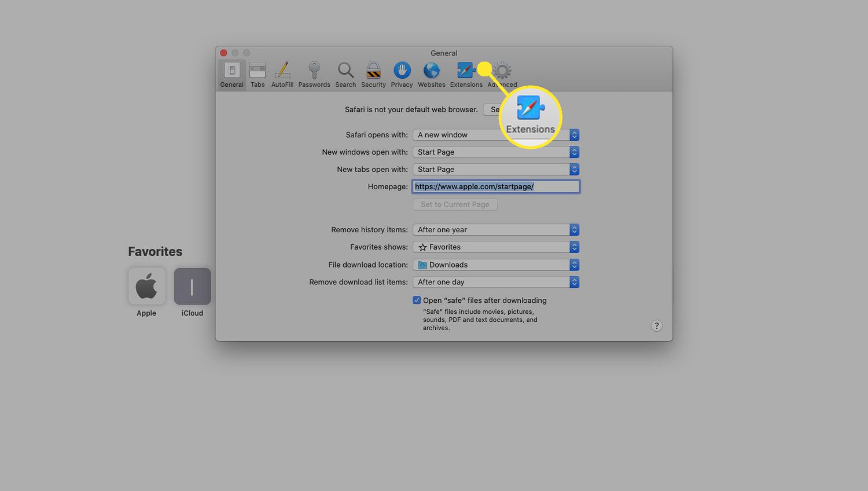This screenshot has width=868, height=491.
Task: Click the "File download location:" label
Action: (368, 265)
